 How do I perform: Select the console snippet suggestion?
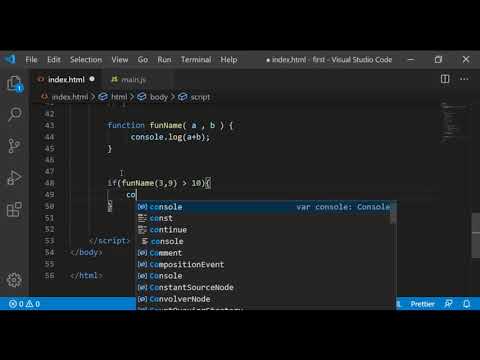(x=263, y=241)
